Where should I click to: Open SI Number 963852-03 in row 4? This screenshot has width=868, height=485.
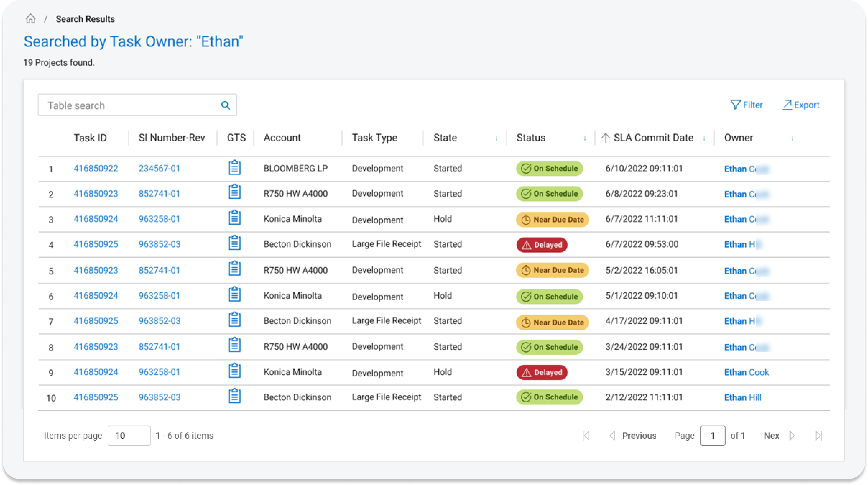tap(159, 244)
